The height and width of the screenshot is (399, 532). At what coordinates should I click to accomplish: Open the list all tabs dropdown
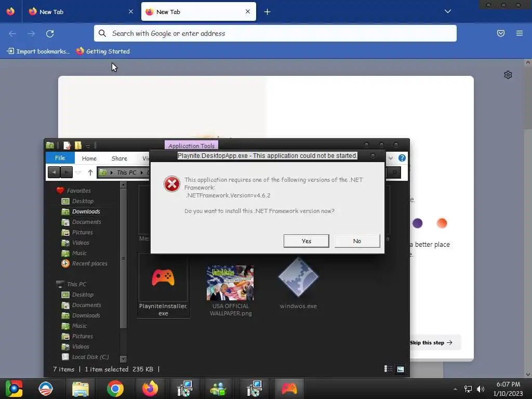click(x=448, y=11)
